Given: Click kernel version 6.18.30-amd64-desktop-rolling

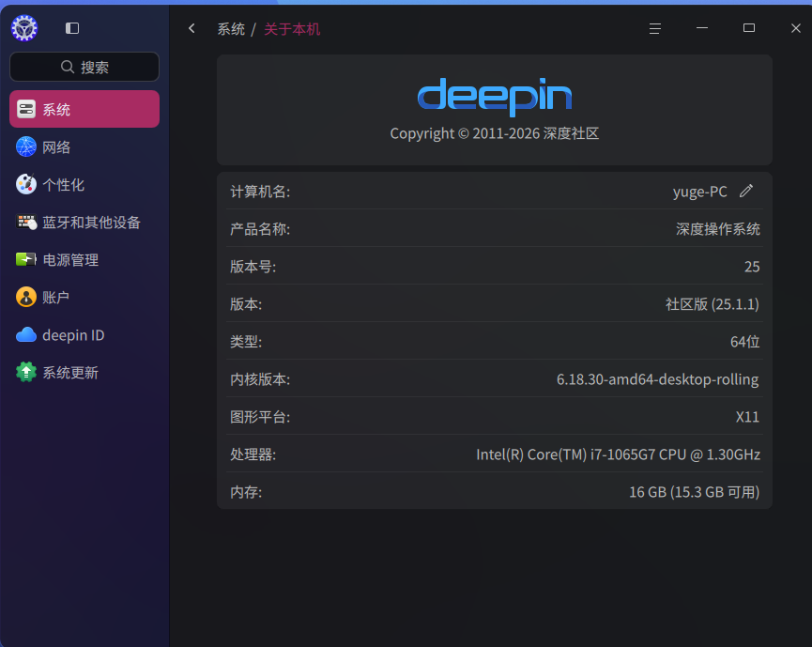Looking at the screenshot, I should click(658, 379).
